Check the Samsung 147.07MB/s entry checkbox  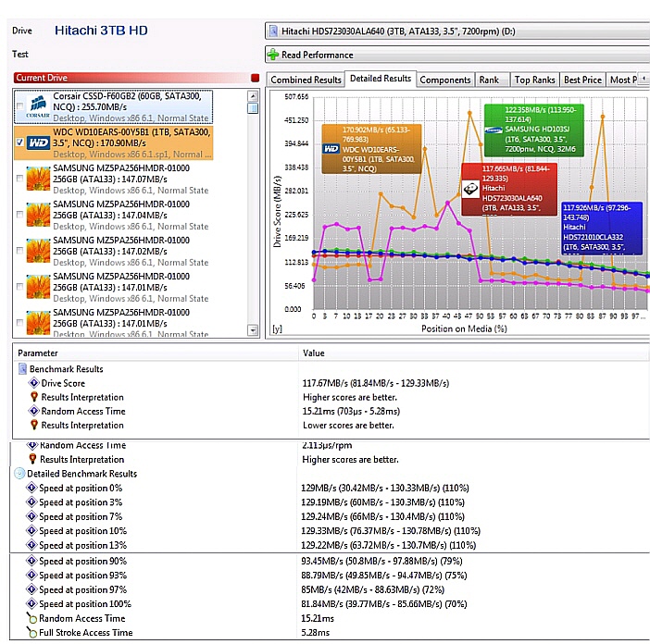[19, 178]
